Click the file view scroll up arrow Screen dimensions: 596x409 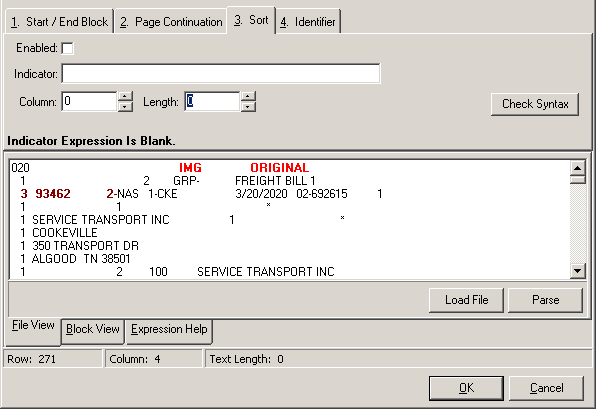pos(577,168)
